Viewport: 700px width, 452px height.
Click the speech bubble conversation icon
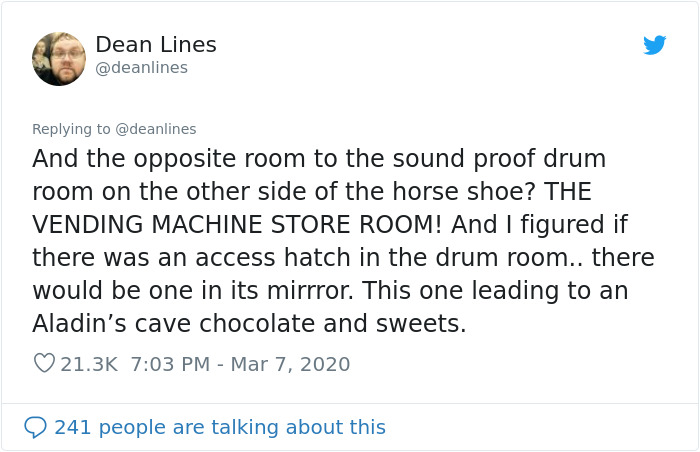point(35,427)
